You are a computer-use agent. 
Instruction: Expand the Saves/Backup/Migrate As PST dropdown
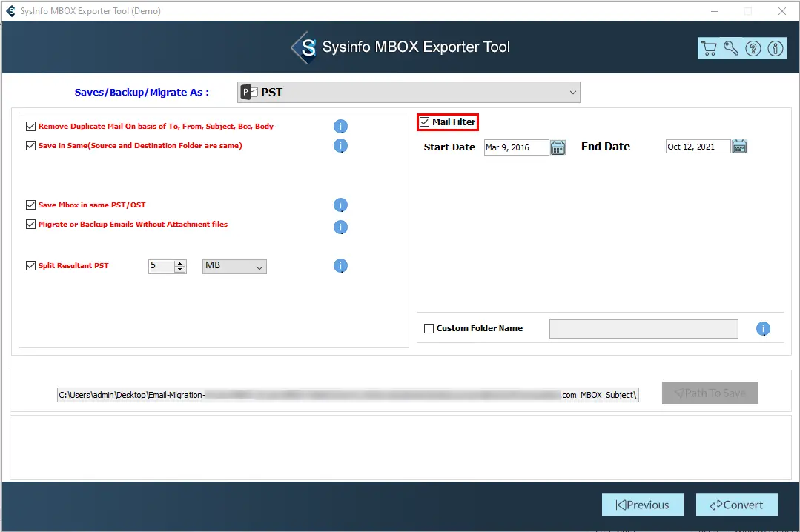[409, 93]
